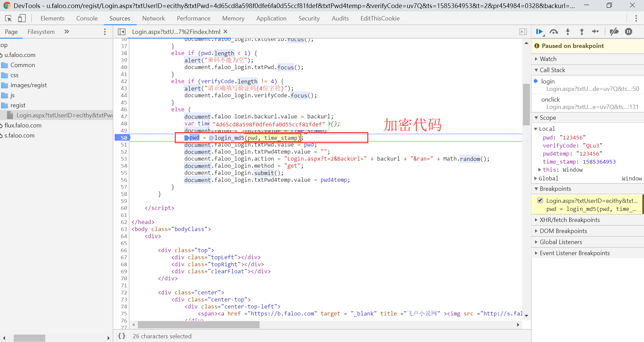This screenshot has width=644, height=342.
Task: Close the Login.aspx source file tab
Action: (x=225, y=32)
